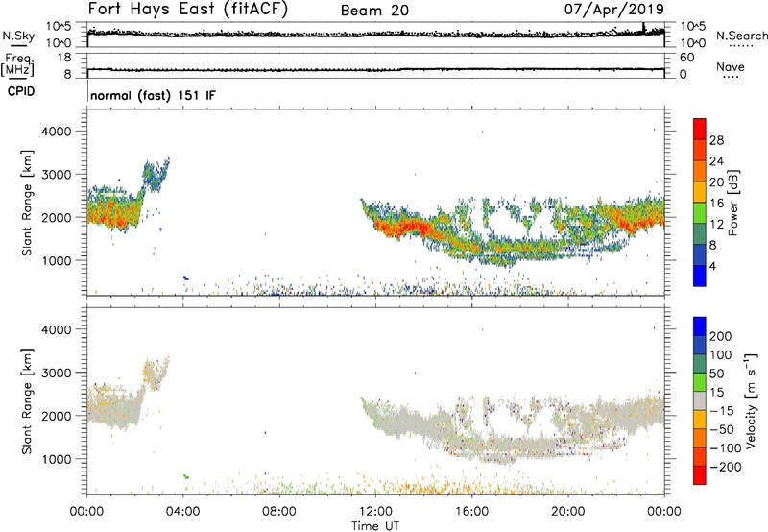Click the date "07/Apr/2019"
The width and height of the screenshot is (768, 532).
(x=614, y=10)
